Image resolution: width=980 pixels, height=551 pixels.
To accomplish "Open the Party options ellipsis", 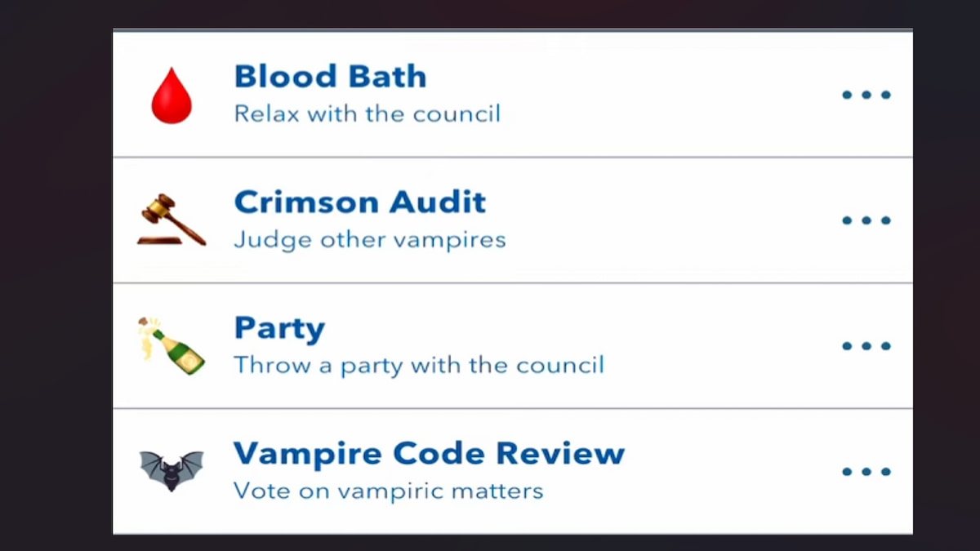I will [x=866, y=345].
